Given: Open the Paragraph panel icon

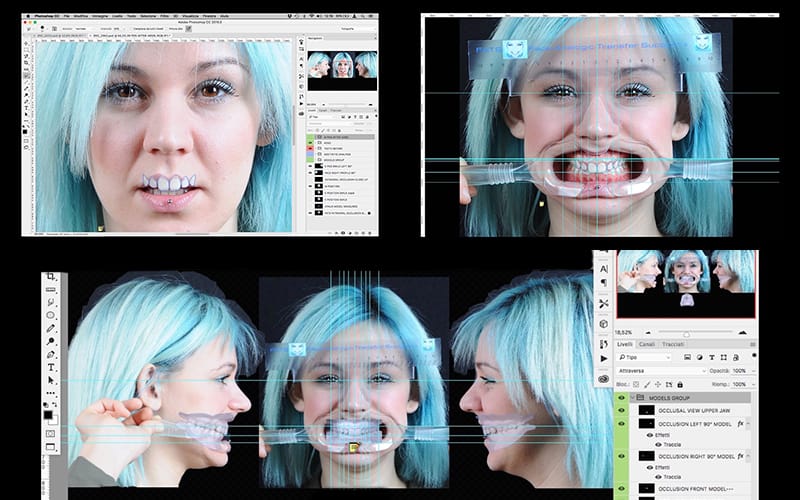Looking at the screenshot, I should [x=604, y=282].
